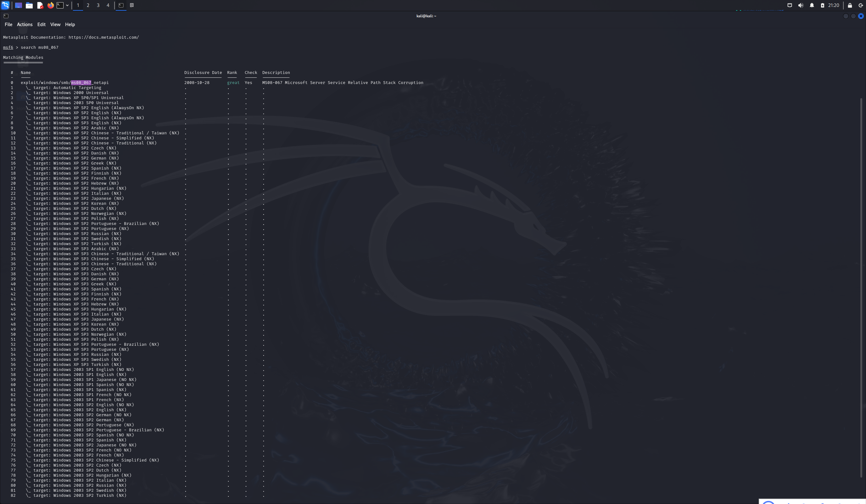This screenshot has width=866, height=504.
Task: Lock the screen with the padlock icon
Action: pos(850,5)
